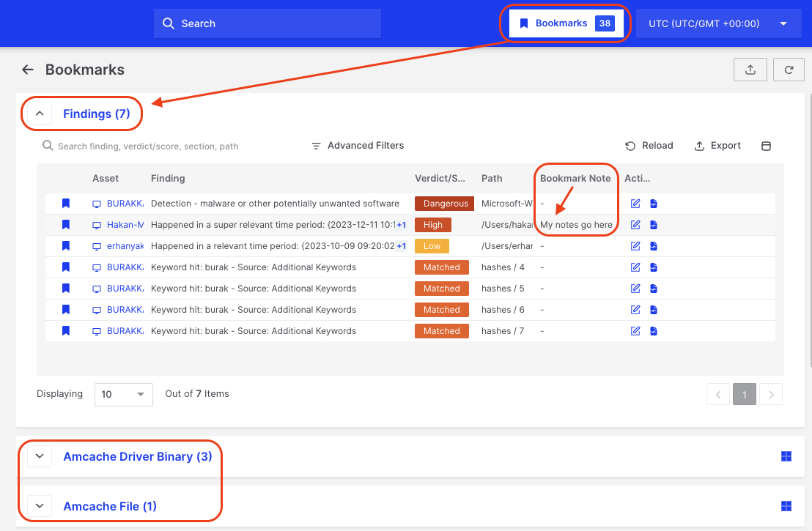Screen dimensions: 812x531
Task: Click the refresh icon button at top right
Action: (789, 70)
